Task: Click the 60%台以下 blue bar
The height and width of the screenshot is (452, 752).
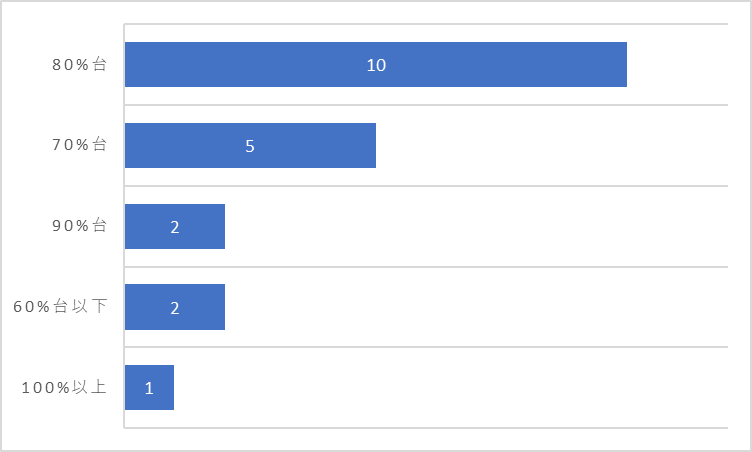Action: (175, 307)
